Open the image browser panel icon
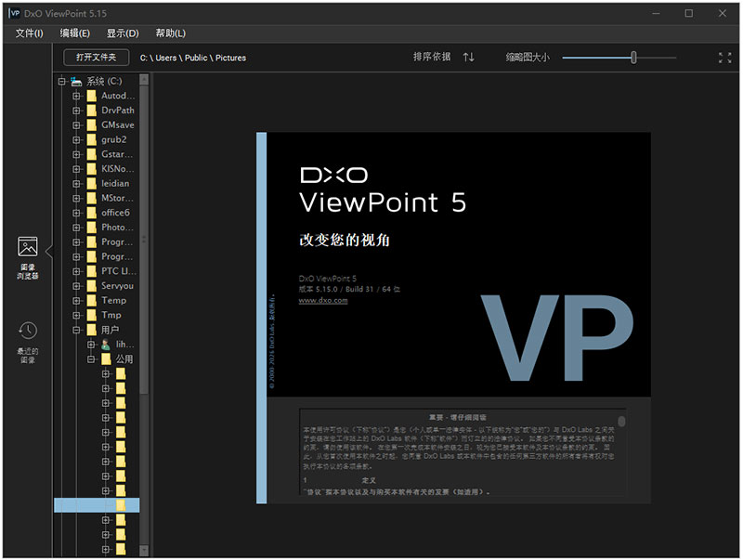This screenshot has height=560, width=743. (28, 246)
